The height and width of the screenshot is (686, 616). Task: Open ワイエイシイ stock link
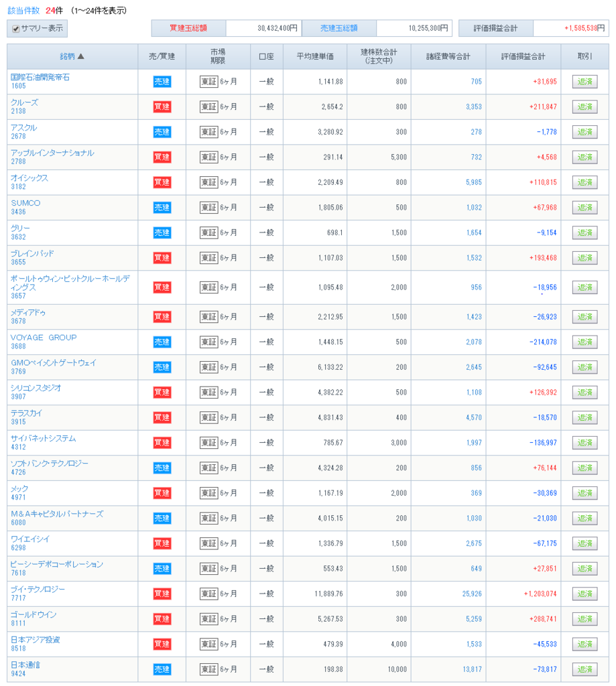(29, 539)
